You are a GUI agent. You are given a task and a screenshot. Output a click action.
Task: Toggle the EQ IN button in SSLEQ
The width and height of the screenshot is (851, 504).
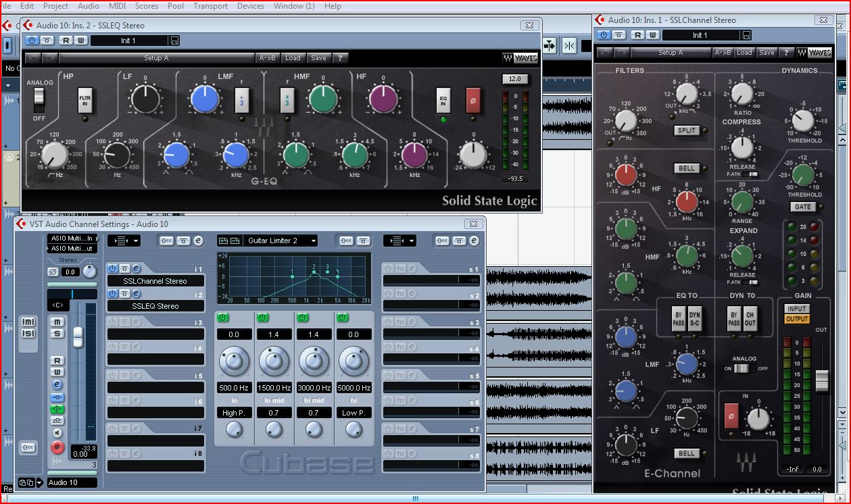(443, 100)
